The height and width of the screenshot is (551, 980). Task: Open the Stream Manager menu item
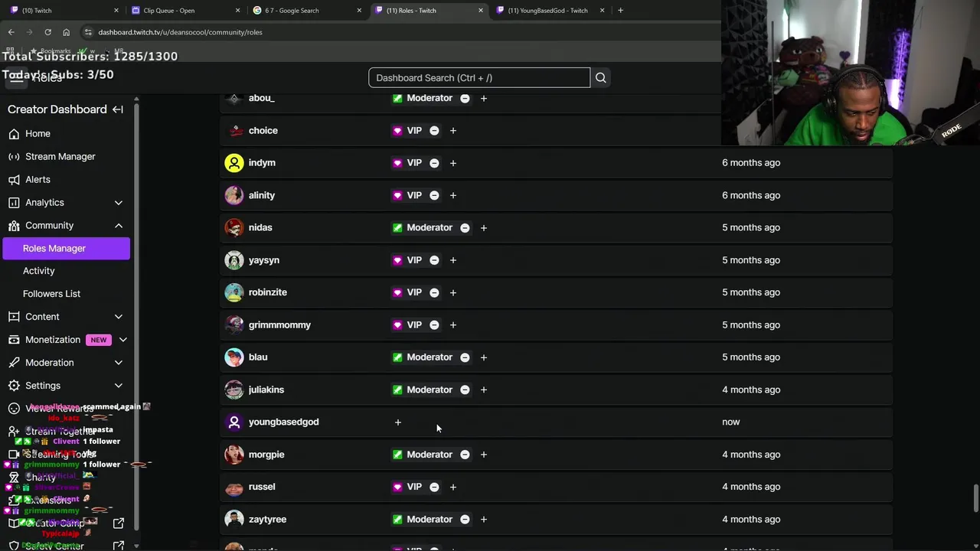pos(60,156)
